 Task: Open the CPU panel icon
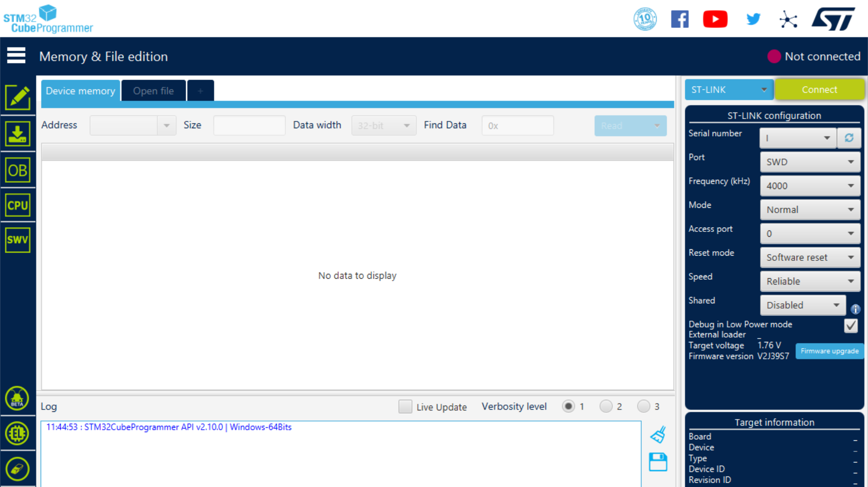coord(18,205)
